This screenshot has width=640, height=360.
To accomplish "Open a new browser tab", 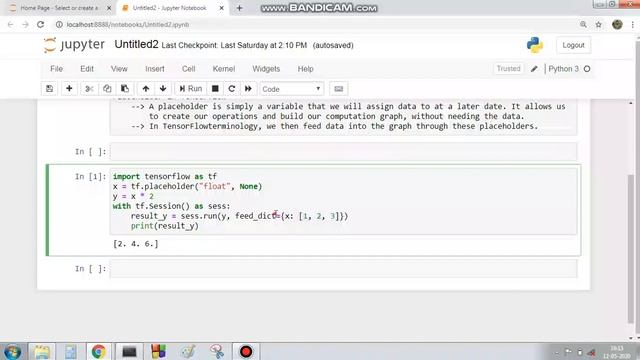I will click(240, 8).
